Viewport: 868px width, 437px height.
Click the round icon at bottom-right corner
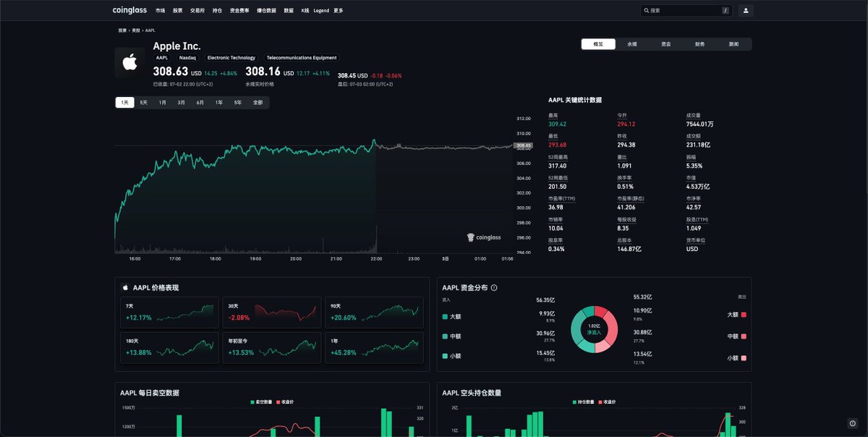[852, 423]
